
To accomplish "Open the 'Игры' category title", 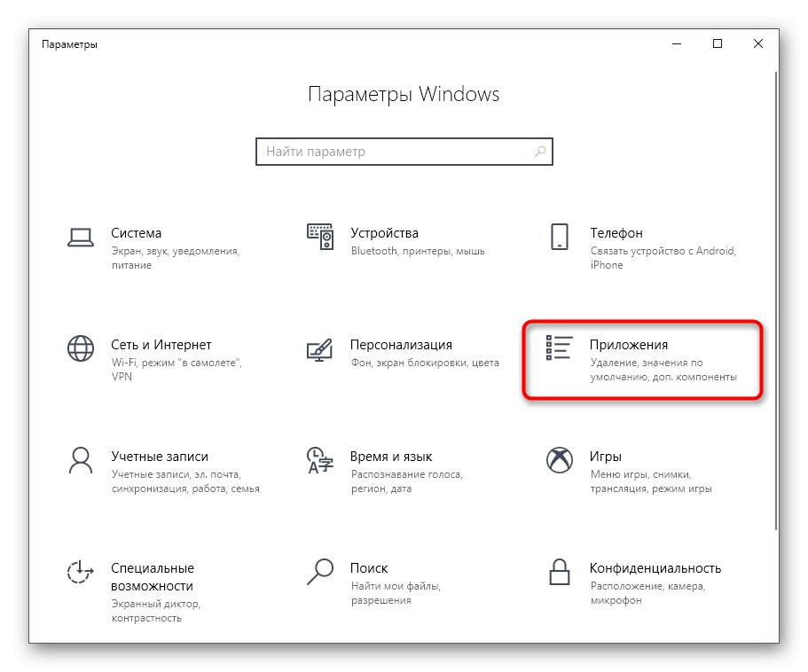I will [606, 457].
